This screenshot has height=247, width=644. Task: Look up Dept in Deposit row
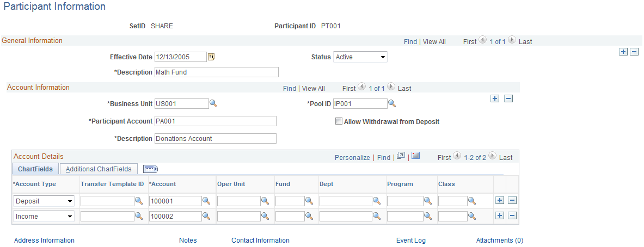[377, 201]
